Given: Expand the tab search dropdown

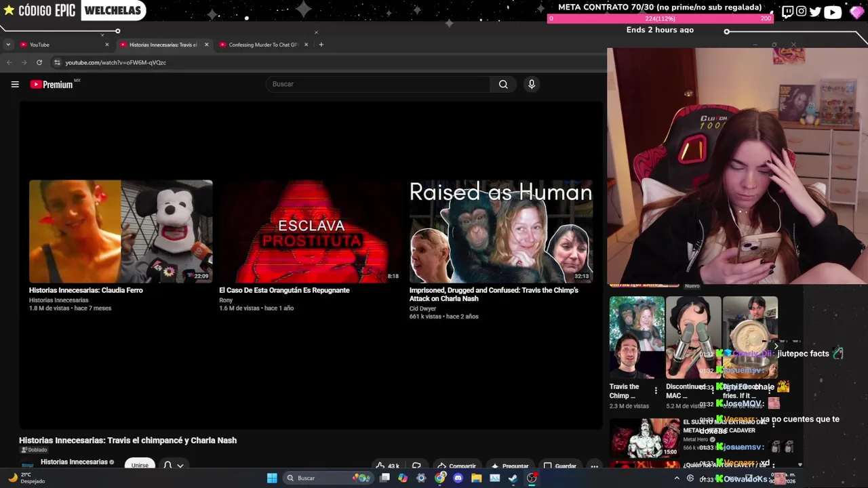Looking at the screenshot, I should pyautogui.click(x=8, y=45).
